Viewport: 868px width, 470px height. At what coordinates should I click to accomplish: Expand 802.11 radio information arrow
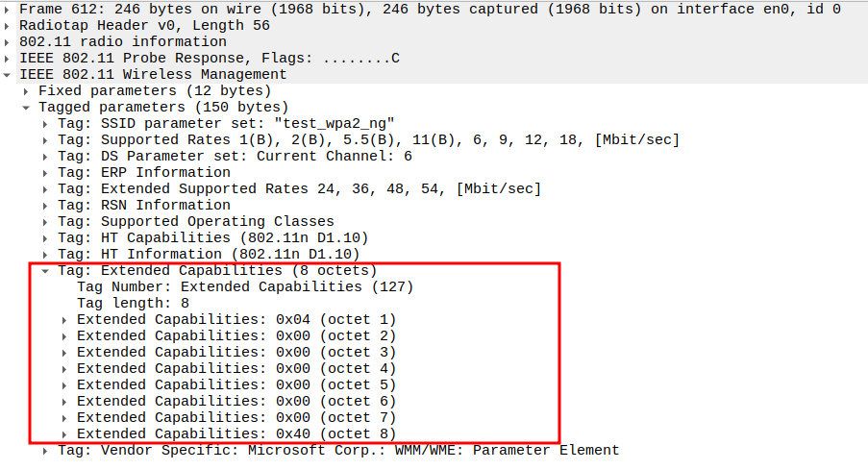click(9, 42)
